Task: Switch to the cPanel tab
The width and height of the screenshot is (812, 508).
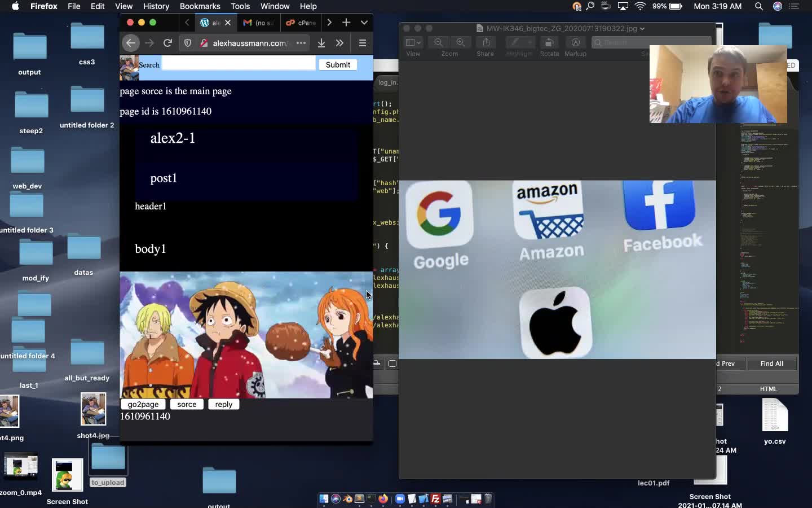Action: (x=301, y=23)
